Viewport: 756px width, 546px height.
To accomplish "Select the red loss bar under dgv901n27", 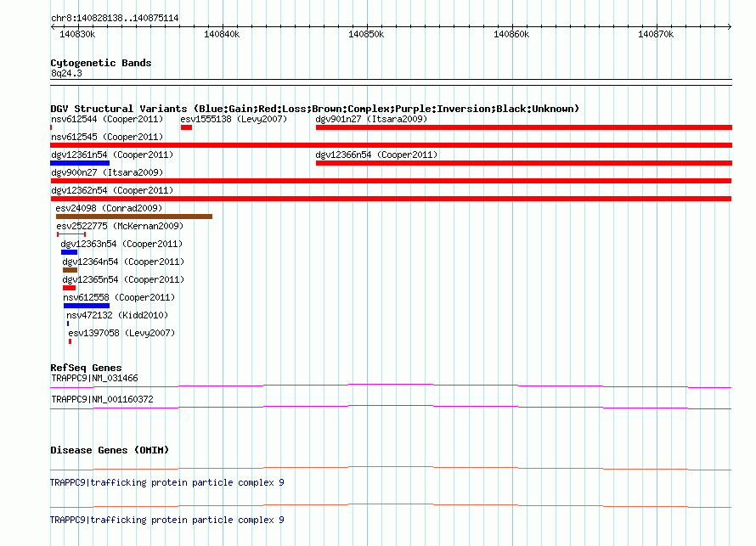I will click(x=524, y=127).
